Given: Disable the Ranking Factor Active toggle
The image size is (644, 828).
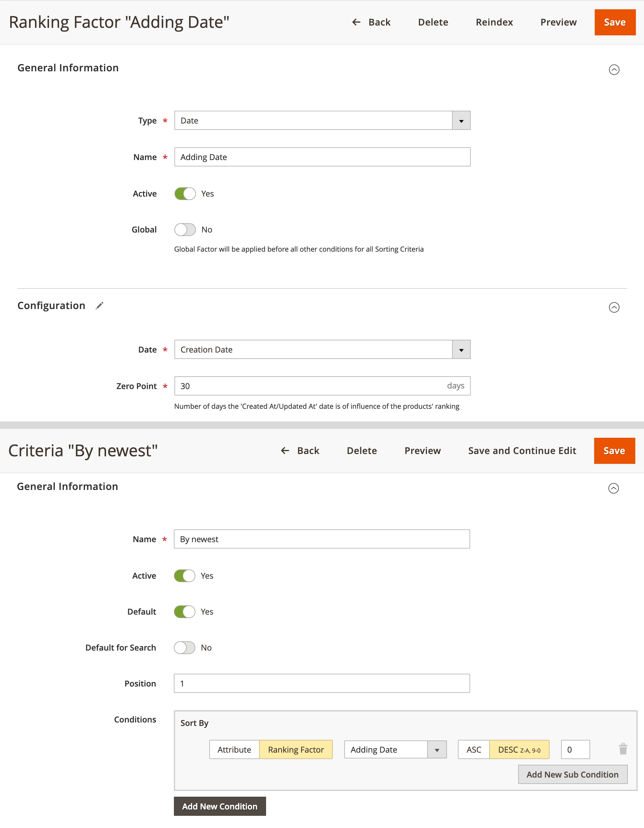Looking at the screenshot, I should (185, 194).
